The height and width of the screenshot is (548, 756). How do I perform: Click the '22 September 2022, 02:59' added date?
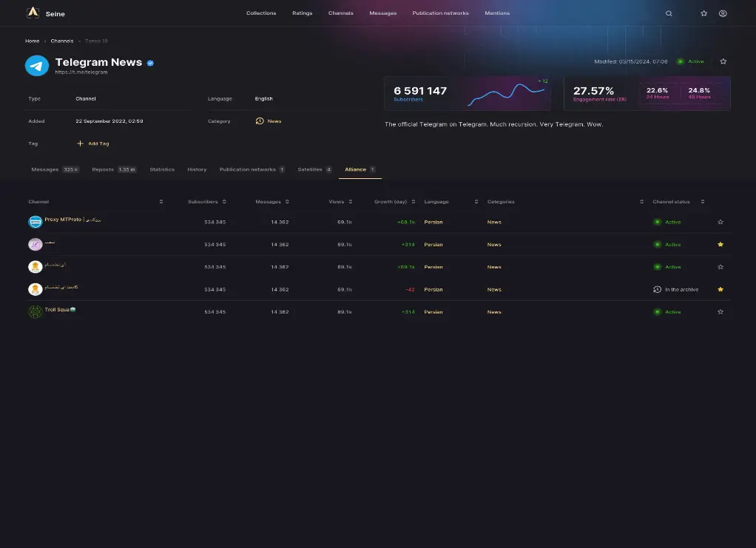[x=109, y=121]
